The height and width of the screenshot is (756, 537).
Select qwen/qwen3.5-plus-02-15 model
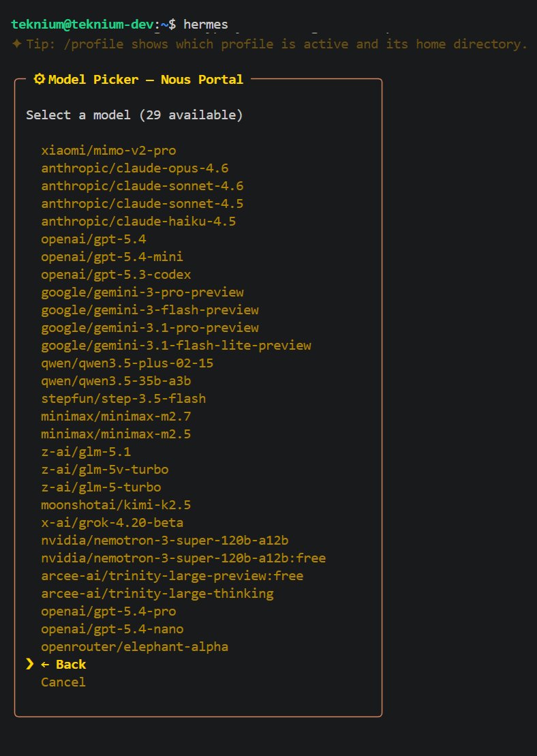pos(127,363)
